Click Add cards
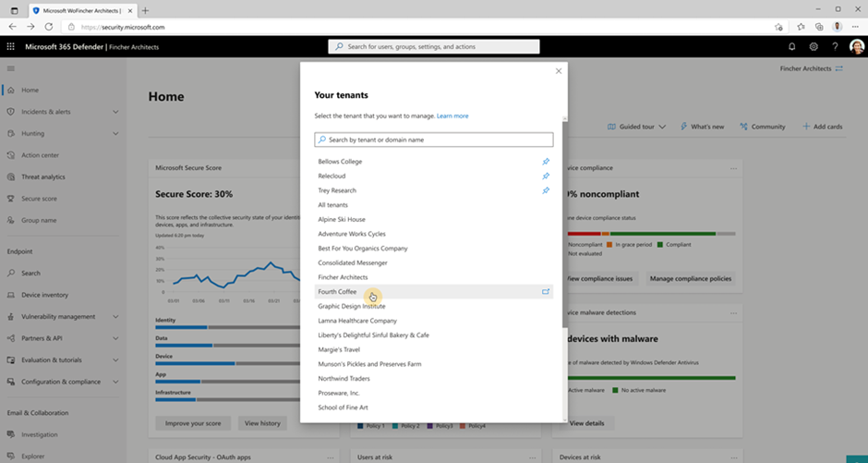Image resolution: width=868 pixels, height=463 pixels. (822, 127)
